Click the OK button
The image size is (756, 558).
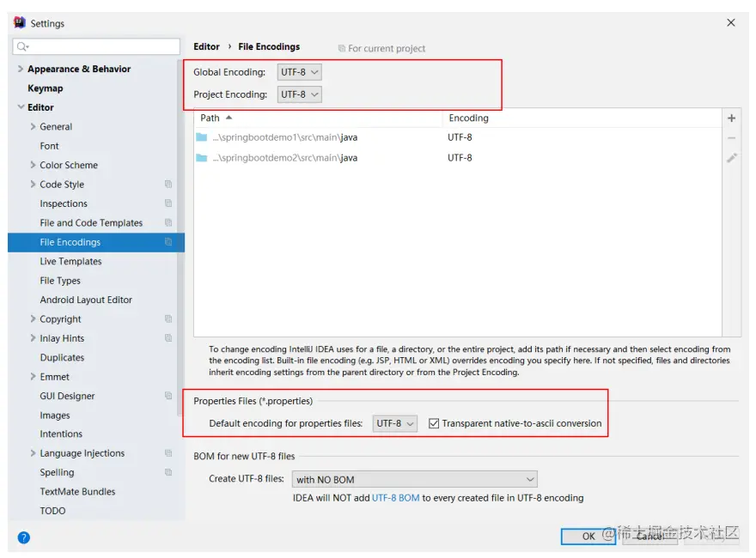coord(588,537)
